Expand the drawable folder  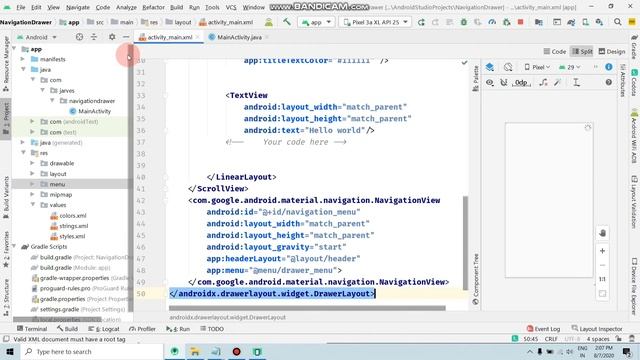tap(33, 163)
